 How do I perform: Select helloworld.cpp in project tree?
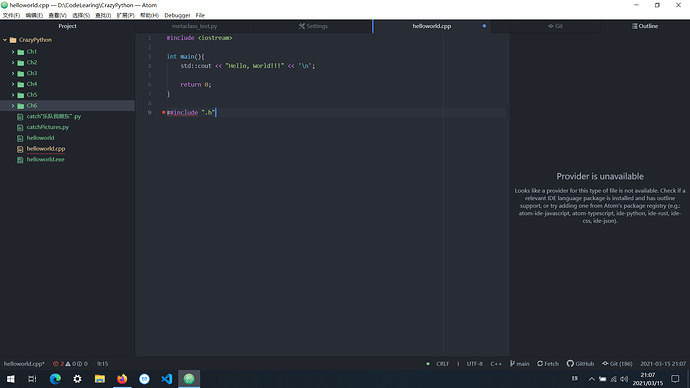tap(46, 149)
